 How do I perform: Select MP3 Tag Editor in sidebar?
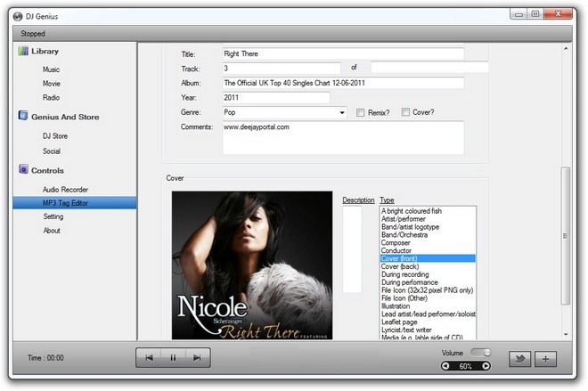(x=75, y=203)
